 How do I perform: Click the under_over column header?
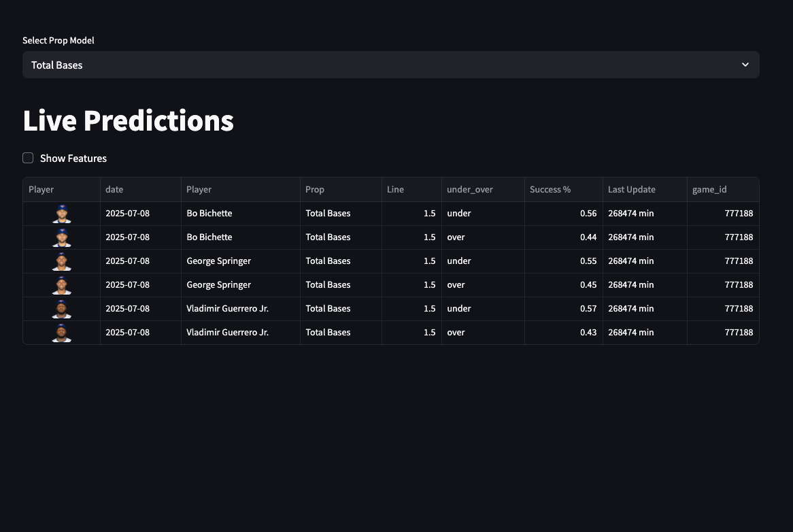pos(470,190)
